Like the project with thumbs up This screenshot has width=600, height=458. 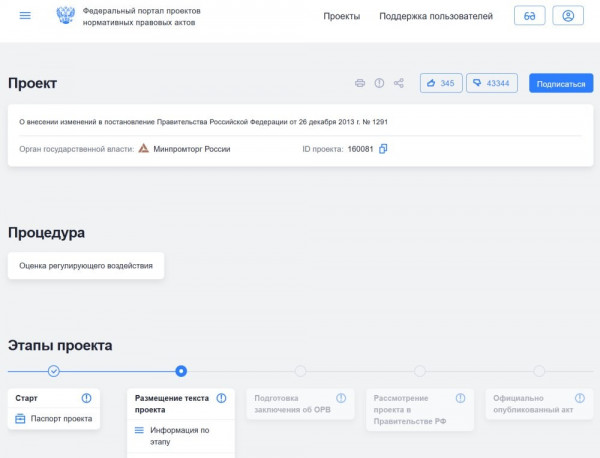click(441, 84)
